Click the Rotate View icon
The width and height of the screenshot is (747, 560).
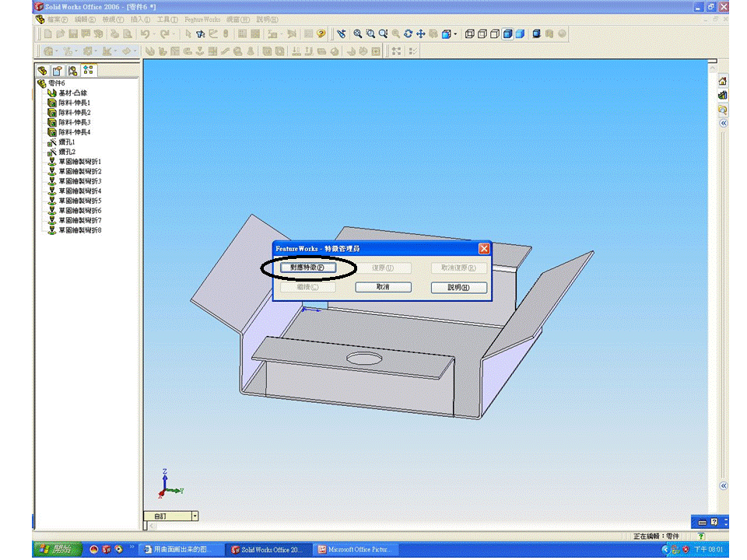(409, 33)
